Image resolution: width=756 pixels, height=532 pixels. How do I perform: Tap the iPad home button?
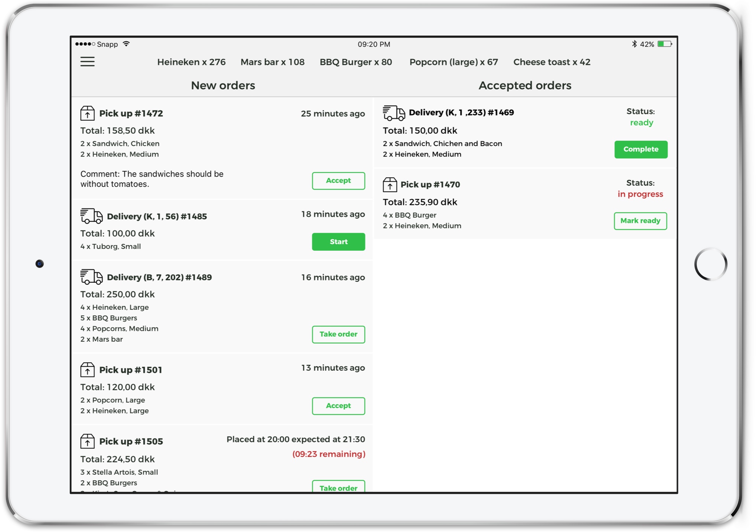pos(711,264)
